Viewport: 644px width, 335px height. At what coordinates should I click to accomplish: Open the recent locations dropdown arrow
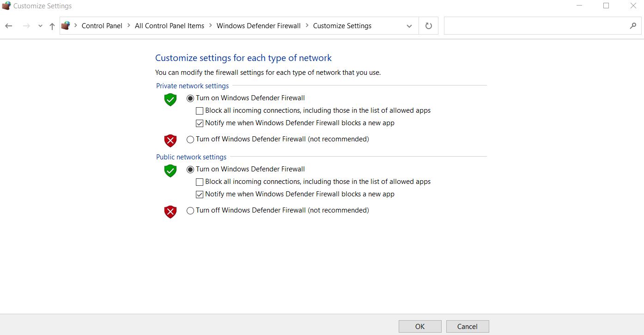click(40, 26)
